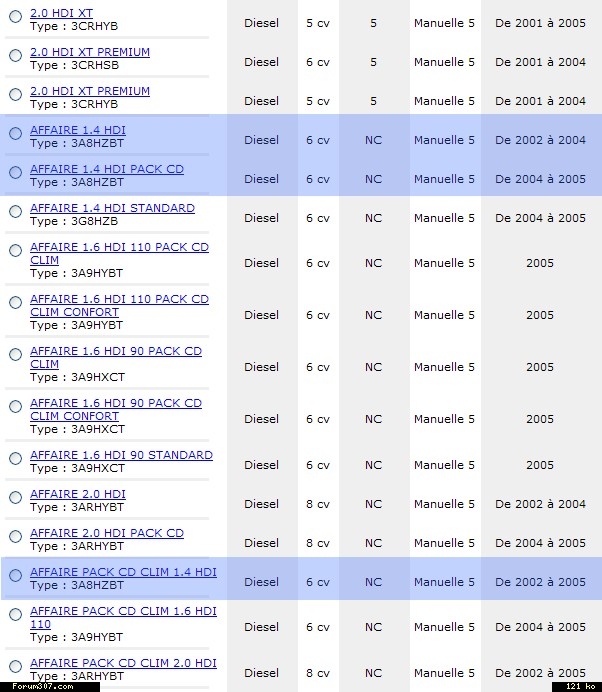Follow the AFFAIRE 1.4 HDI link dated 2002 à 2004
This screenshot has height=692, width=602.
tap(78, 130)
